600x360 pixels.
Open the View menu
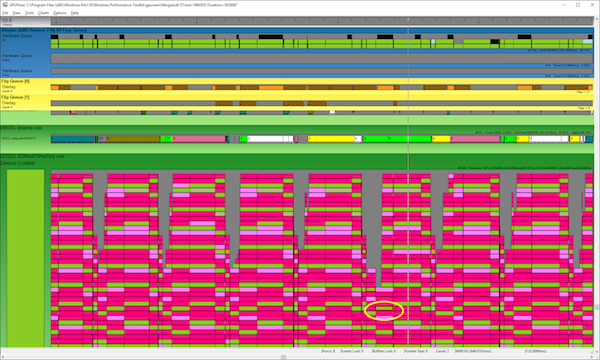click(x=16, y=13)
